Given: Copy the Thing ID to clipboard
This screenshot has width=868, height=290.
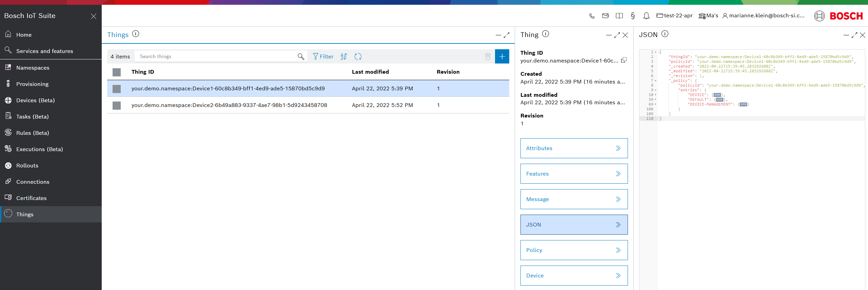Looking at the screenshot, I should coord(624,60).
